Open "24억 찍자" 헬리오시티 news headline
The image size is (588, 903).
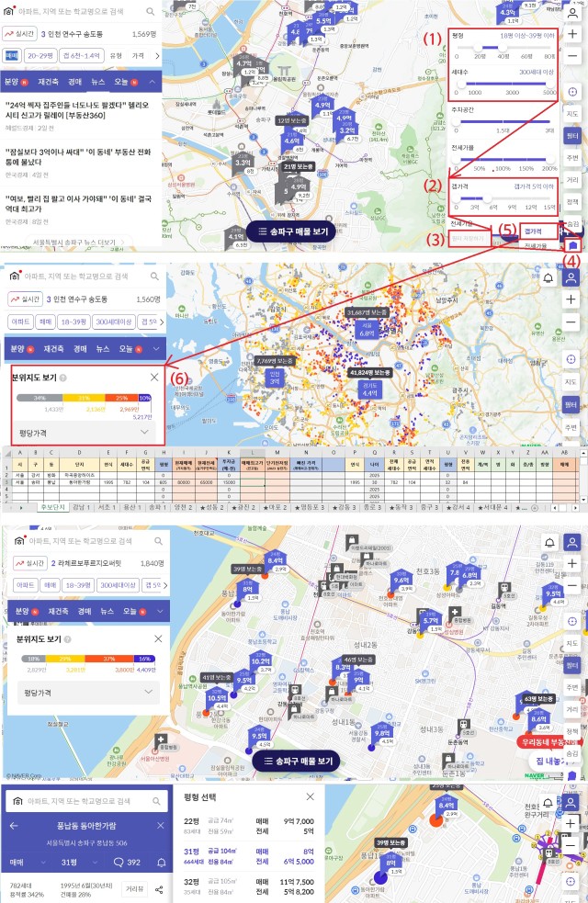[77, 110]
